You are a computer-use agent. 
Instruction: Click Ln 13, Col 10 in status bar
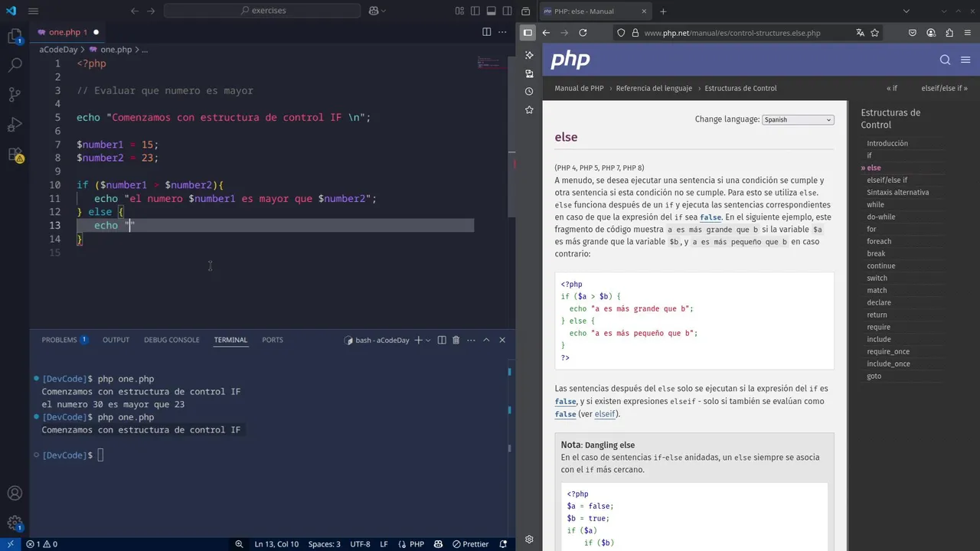coord(276,544)
